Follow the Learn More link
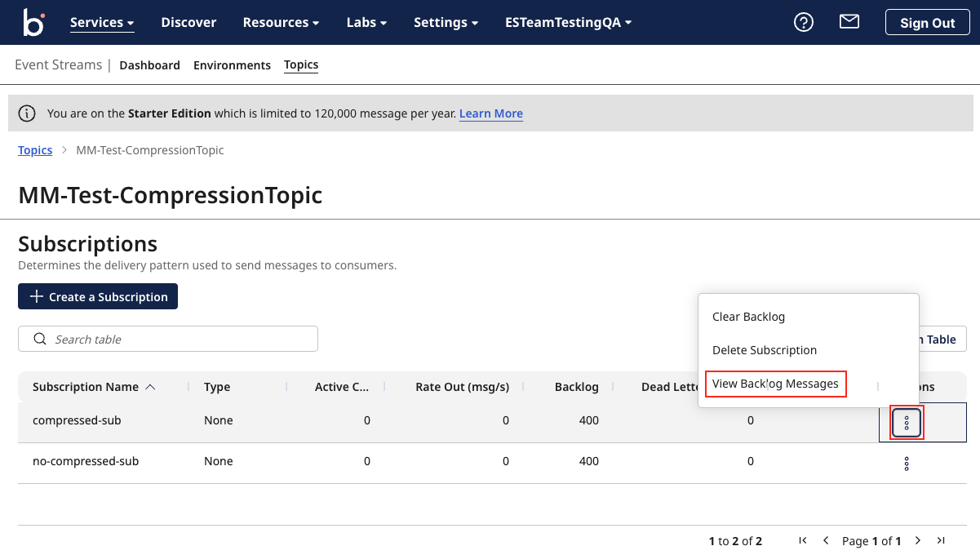Image resolution: width=980 pixels, height=555 pixels. click(491, 113)
